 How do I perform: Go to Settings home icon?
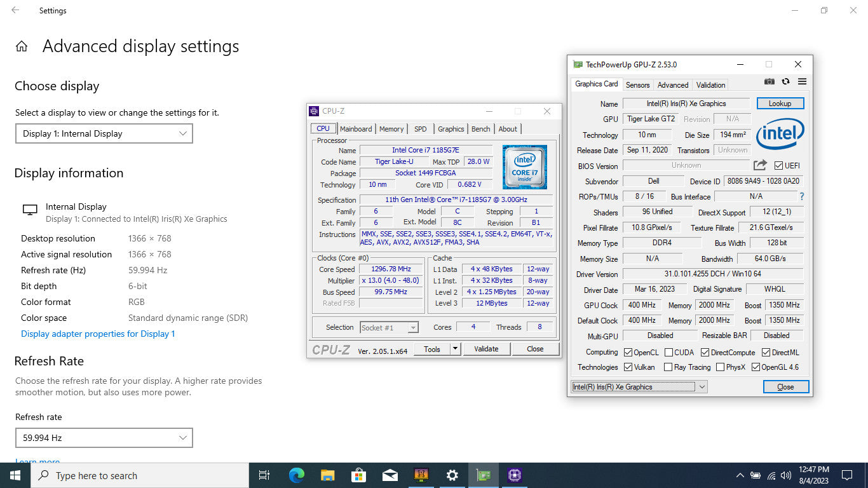point(22,46)
